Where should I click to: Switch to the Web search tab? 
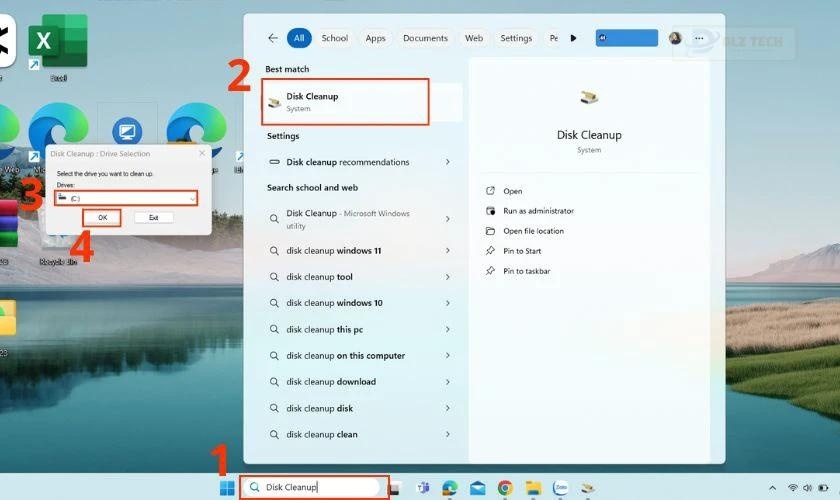tap(474, 38)
